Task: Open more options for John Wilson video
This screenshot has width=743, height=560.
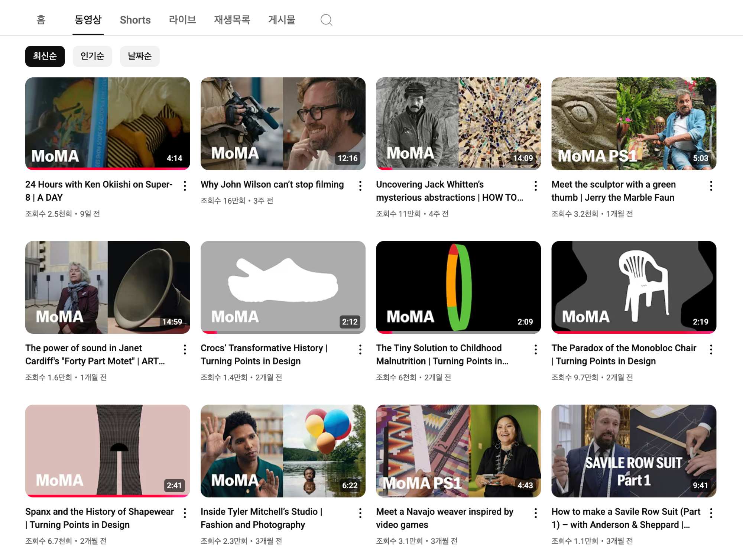Action: pyautogui.click(x=360, y=186)
